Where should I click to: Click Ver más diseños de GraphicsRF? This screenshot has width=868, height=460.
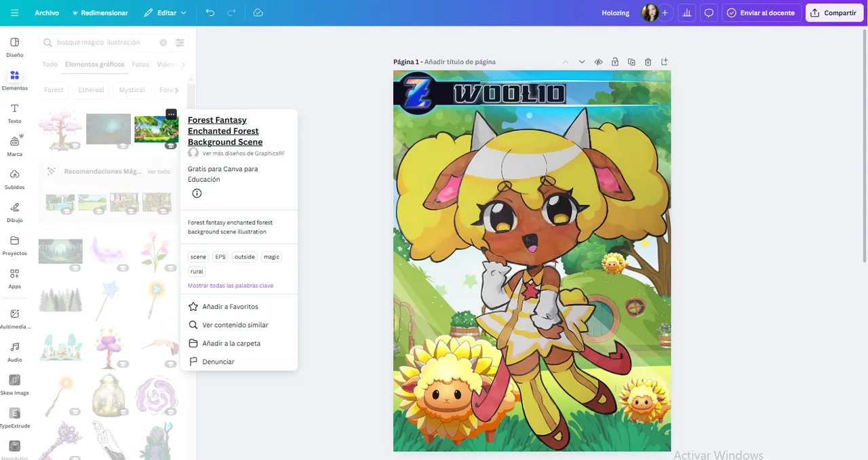pyautogui.click(x=243, y=153)
